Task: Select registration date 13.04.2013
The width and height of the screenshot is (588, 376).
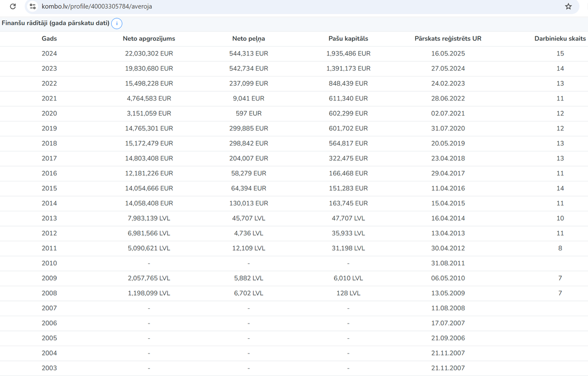Action: pos(448,233)
